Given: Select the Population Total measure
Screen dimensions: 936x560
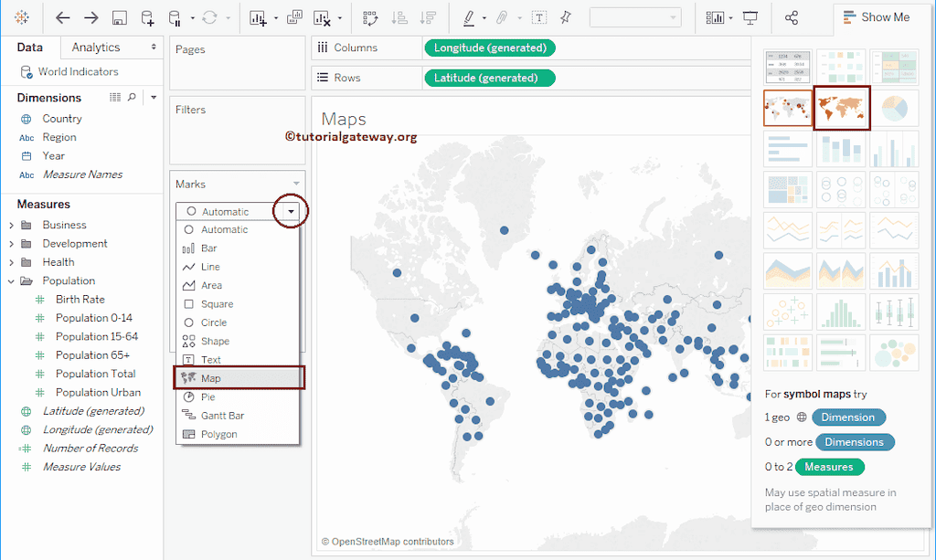Looking at the screenshot, I should coord(95,374).
